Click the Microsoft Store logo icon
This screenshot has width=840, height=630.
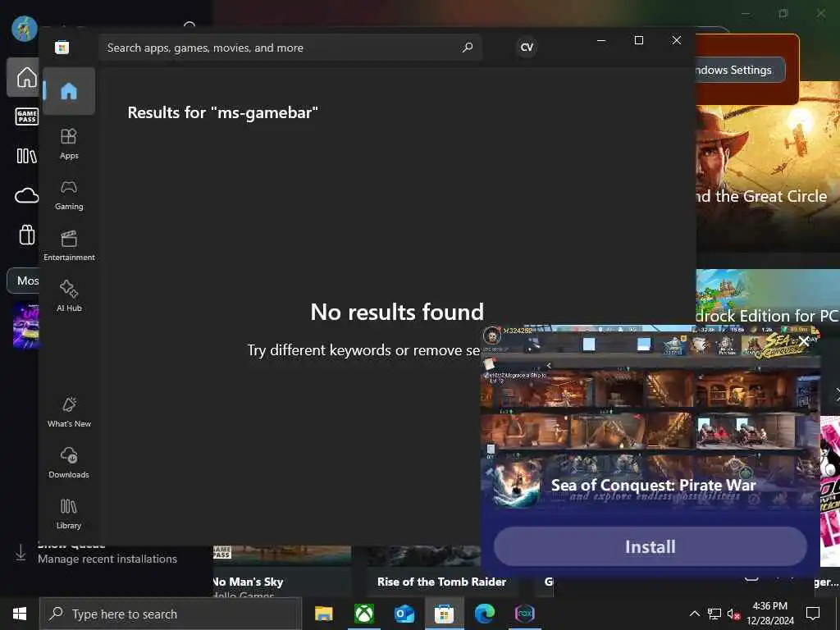click(x=62, y=48)
